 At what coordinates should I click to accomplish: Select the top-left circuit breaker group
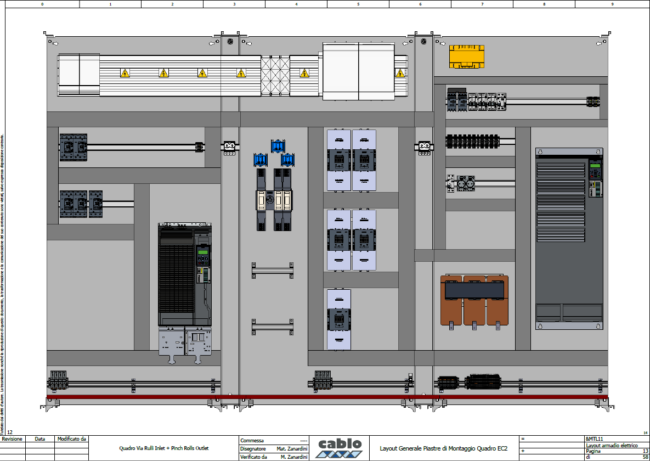coord(75,147)
